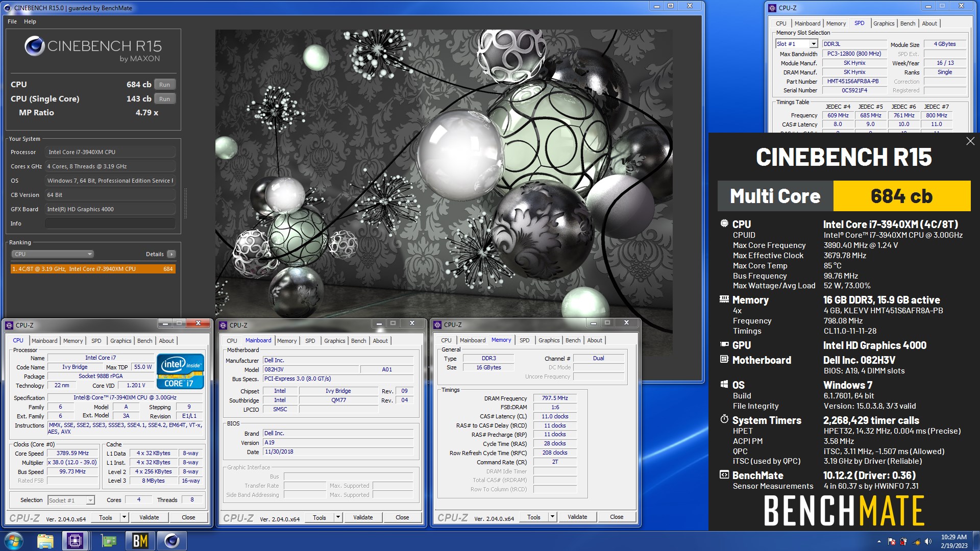Viewport: 980px width, 551px height.
Task: Click the volume speaker tray icon
Action: (x=928, y=541)
